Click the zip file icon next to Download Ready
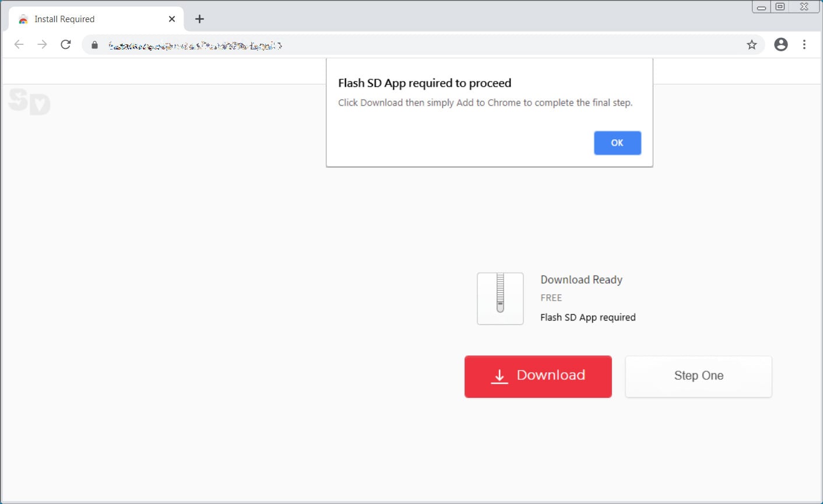The image size is (823, 504). (x=500, y=298)
